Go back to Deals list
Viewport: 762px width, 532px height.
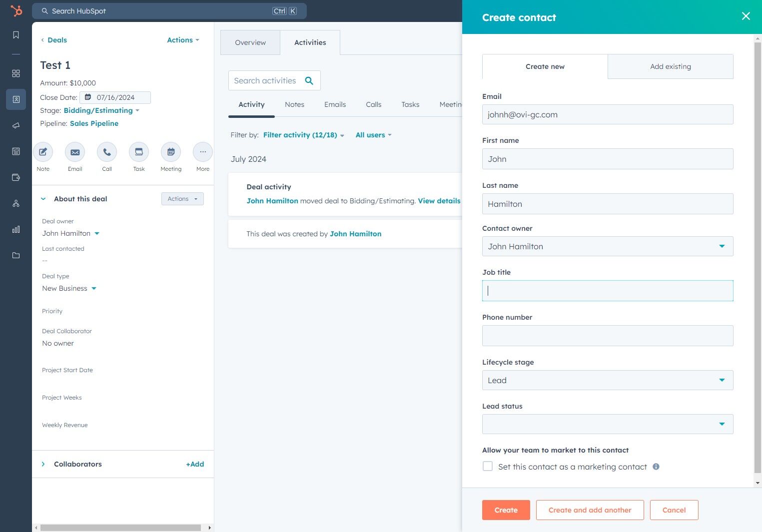pos(54,40)
